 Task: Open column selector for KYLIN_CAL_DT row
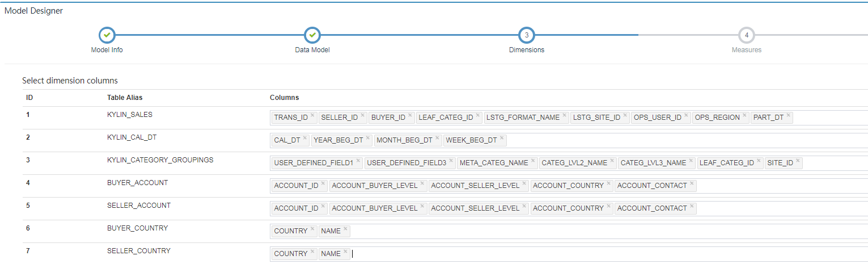coord(569,140)
